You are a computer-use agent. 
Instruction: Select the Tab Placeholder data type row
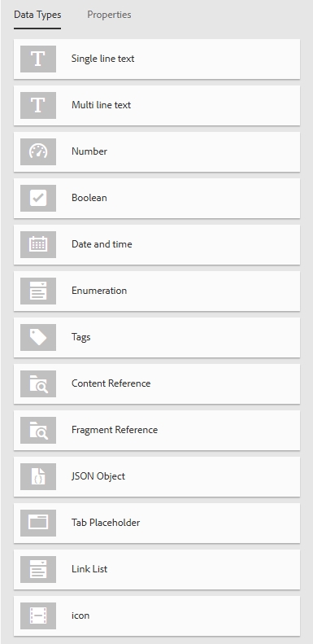tap(157, 523)
